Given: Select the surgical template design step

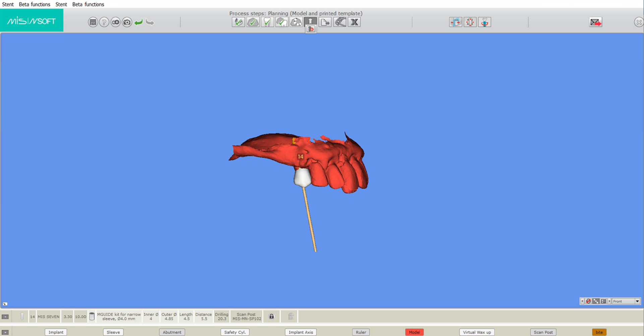Looking at the screenshot, I should pyautogui.click(x=340, y=22).
